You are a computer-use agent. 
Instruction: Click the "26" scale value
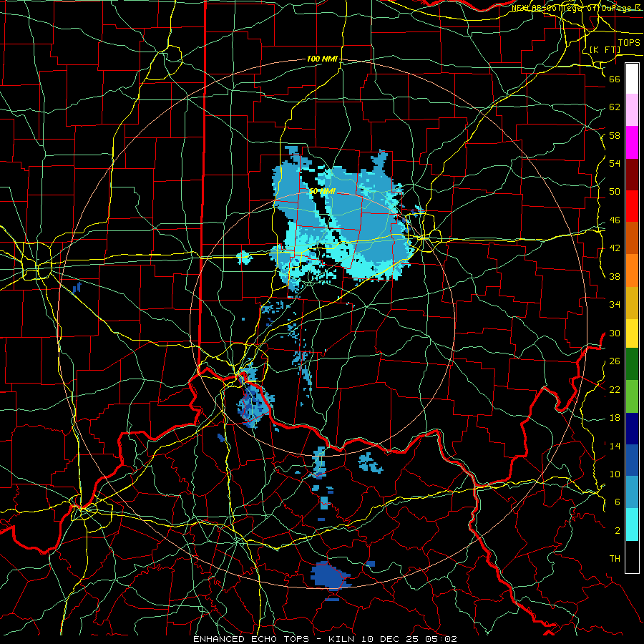click(x=615, y=361)
